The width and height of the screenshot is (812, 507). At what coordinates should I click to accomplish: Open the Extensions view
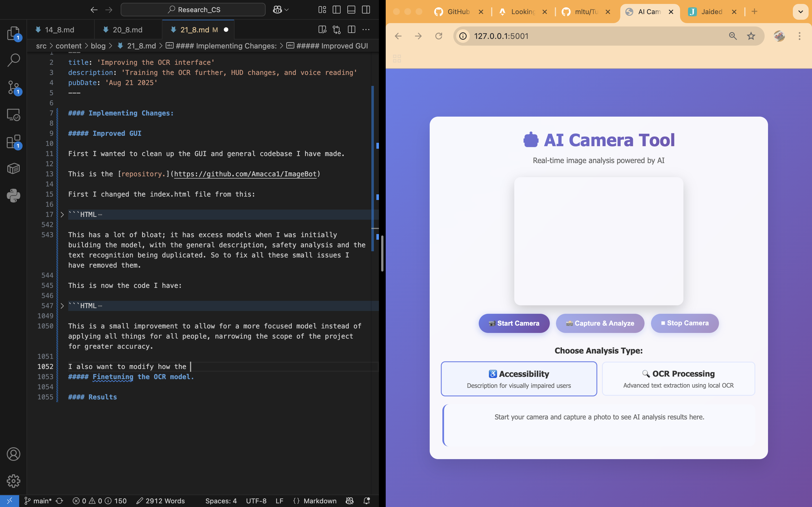(14, 142)
